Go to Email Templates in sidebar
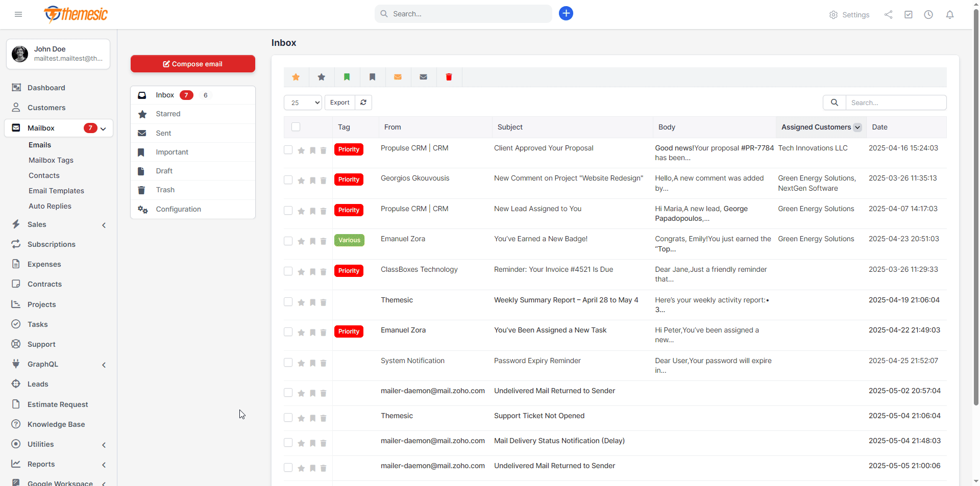 56,191
